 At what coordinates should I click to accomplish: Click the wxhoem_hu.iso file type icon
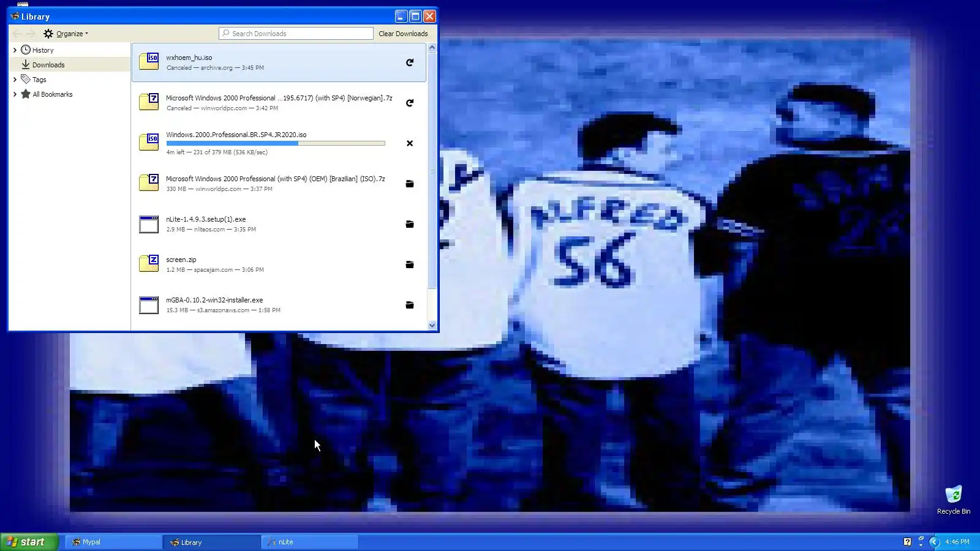click(149, 61)
